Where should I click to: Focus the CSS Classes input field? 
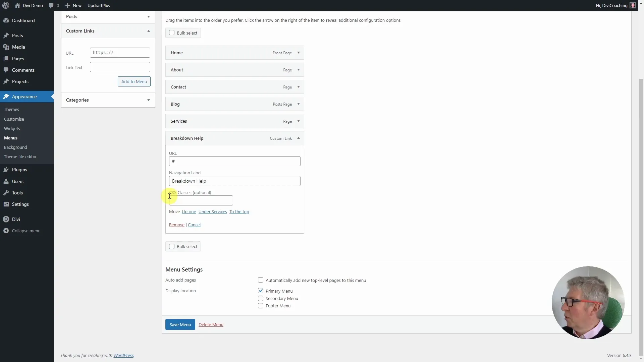pyautogui.click(x=201, y=200)
